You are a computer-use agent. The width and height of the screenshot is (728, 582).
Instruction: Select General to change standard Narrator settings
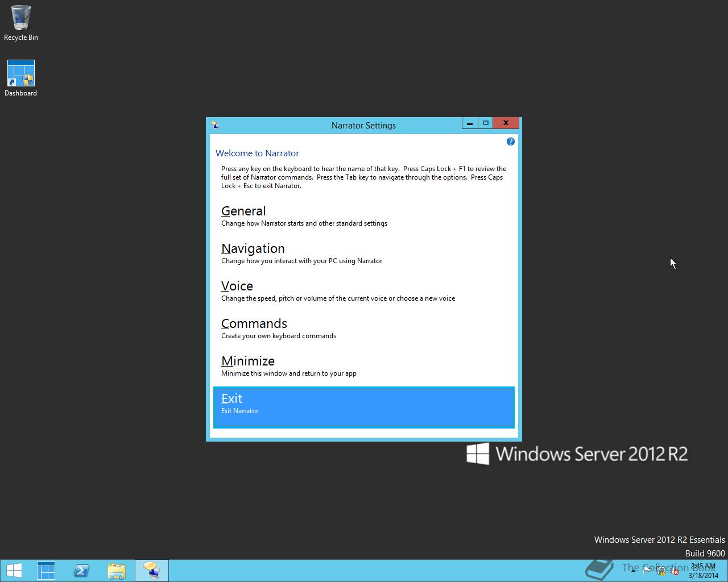coord(243,211)
